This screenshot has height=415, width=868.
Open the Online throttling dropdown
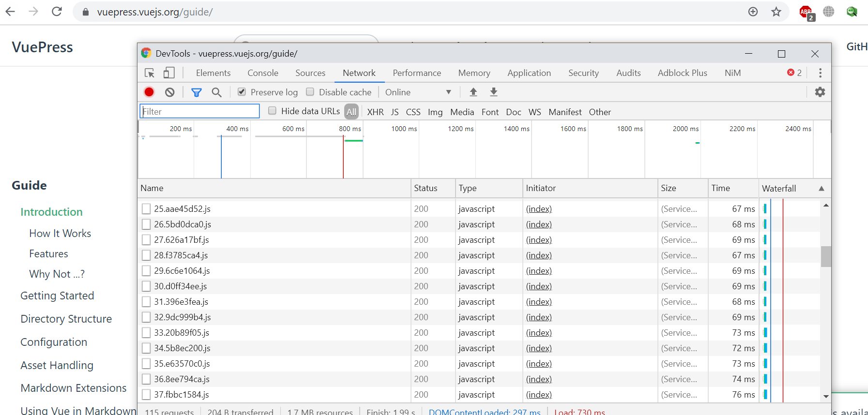[x=418, y=92]
